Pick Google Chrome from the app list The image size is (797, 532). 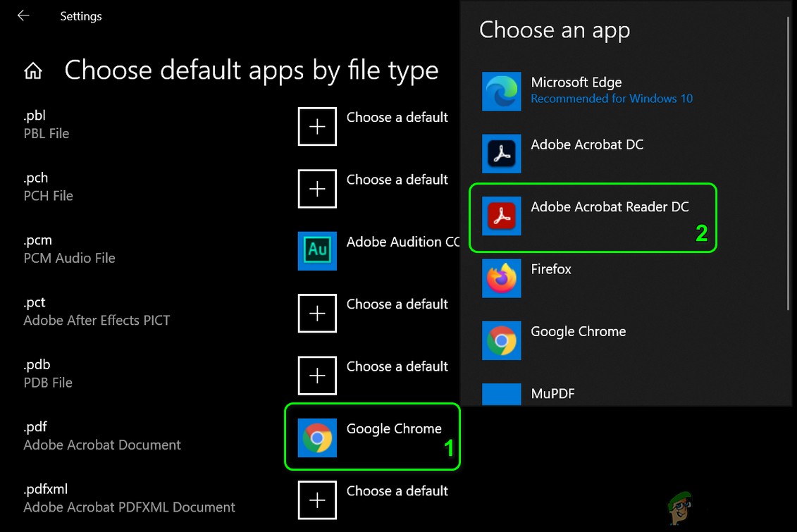[579, 332]
